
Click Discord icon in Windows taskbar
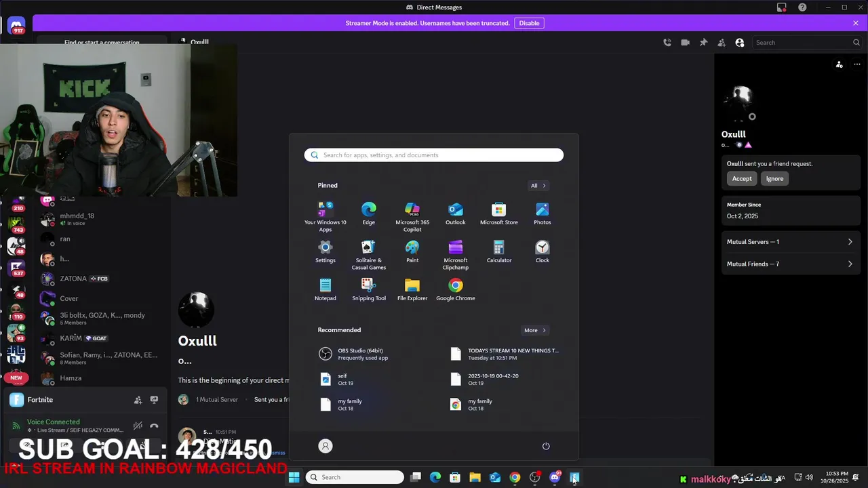coord(555,477)
